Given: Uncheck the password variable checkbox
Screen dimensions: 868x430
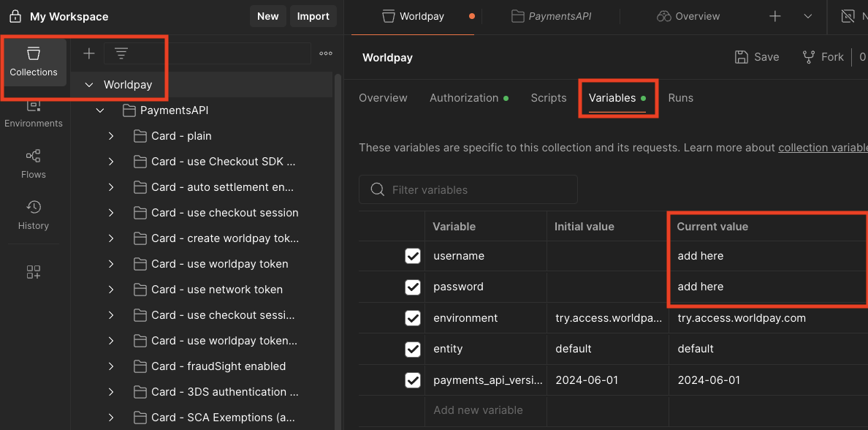Looking at the screenshot, I should point(413,287).
